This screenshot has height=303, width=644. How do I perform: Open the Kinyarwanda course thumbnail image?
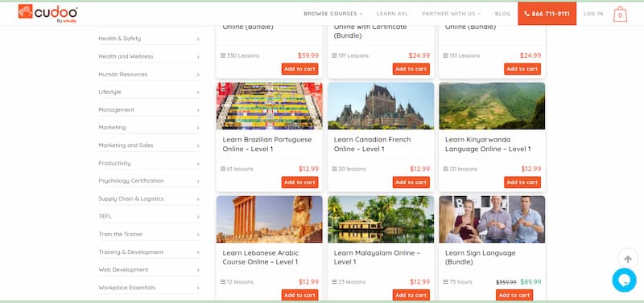pos(492,106)
